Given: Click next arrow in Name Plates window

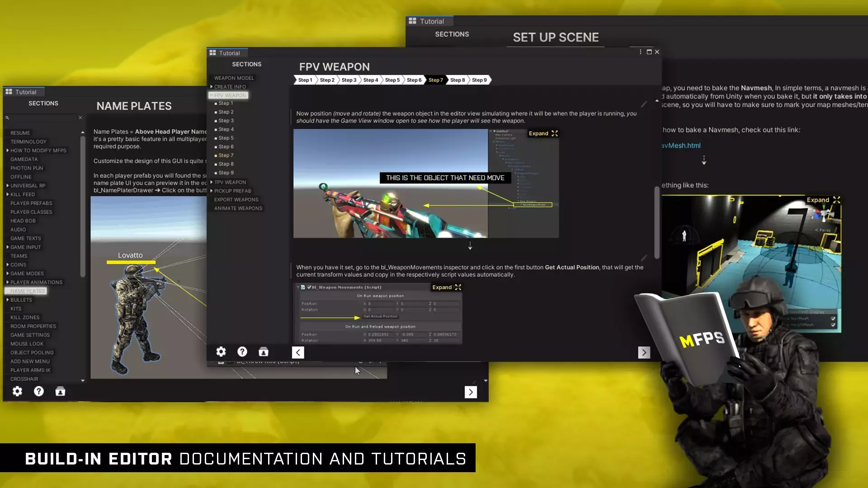Looking at the screenshot, I should pyautogui.click(x=471, y=392).
